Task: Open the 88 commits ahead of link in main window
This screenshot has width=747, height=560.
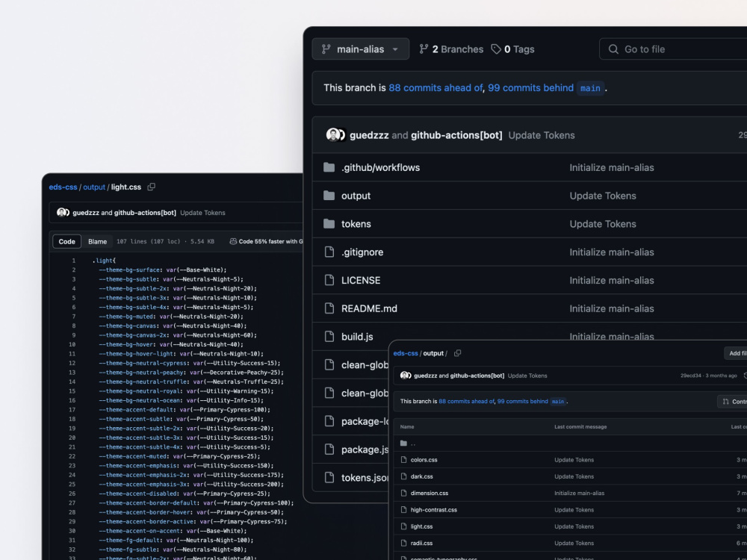Action: point(436,87)
